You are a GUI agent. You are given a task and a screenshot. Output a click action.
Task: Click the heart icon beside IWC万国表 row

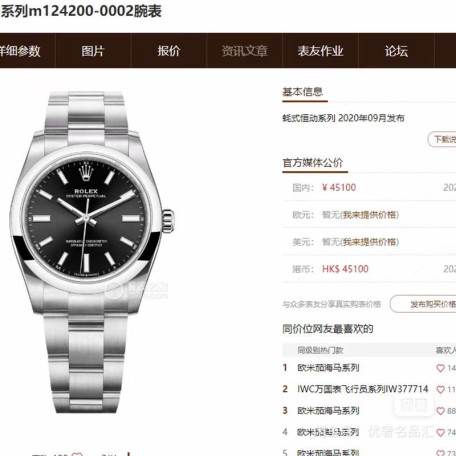click(x=441, y=389)
